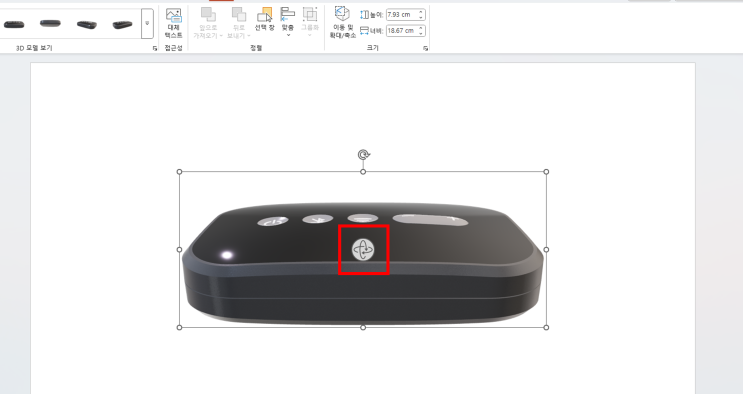Image resolution: width=743 pixels, height=394 pixels.
Task: Activate Pan & Zoom (이동 및 확대/축소)
Action: pos(342,22)
